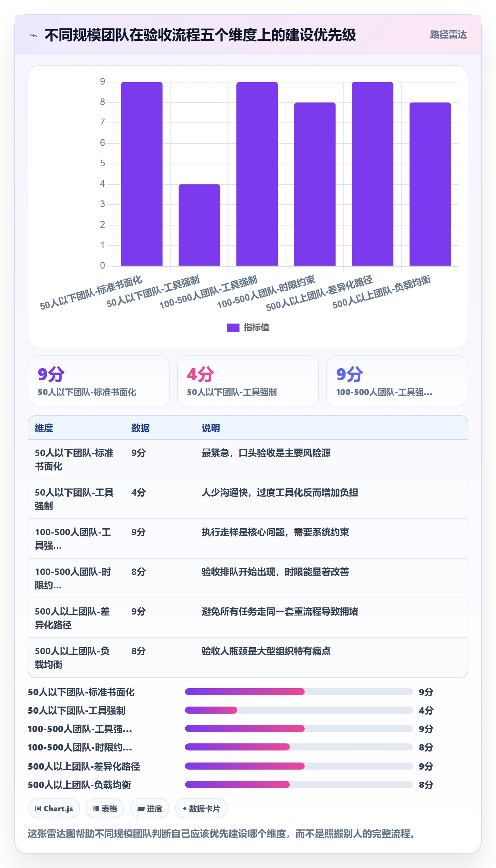Viewport: 496px width, 868px height.
Task: Select the text 验收人瓶颈是大型组织特有痛点
Action: [x=266, y=651]
